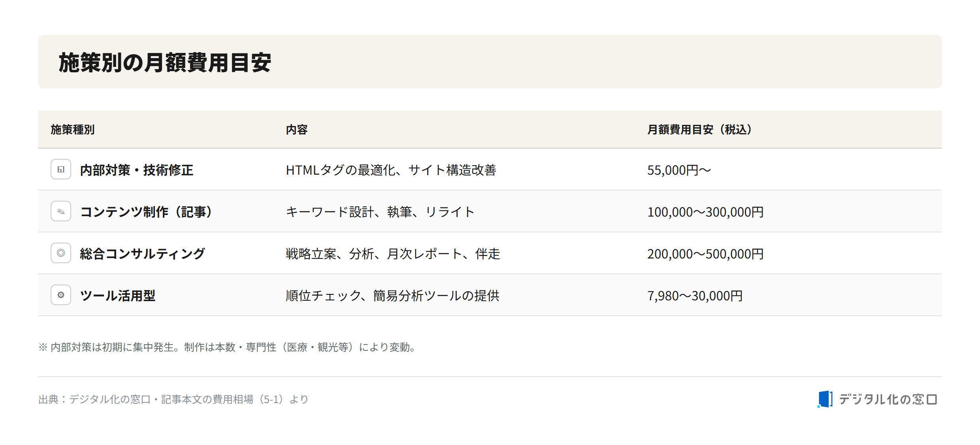Click the blue デジタル化の窓口 logo icon
This screenshot has width=980, height=445.
click(x=825, y=399)
